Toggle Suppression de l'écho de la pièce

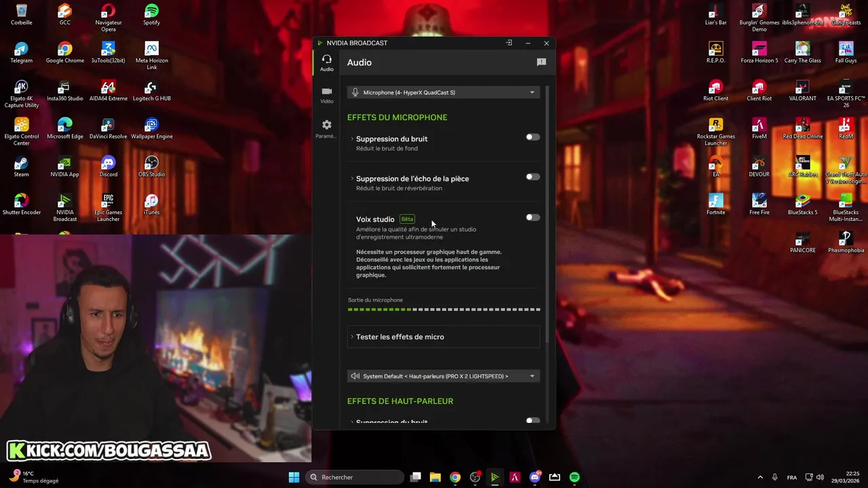[x=533, y=177]
